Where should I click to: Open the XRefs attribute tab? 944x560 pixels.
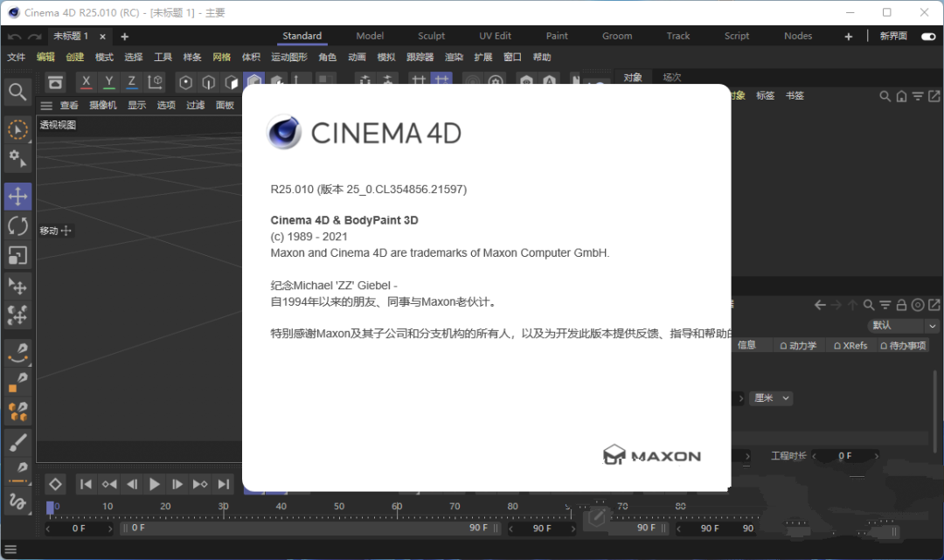pyautogui.click(x=850, y=345)
